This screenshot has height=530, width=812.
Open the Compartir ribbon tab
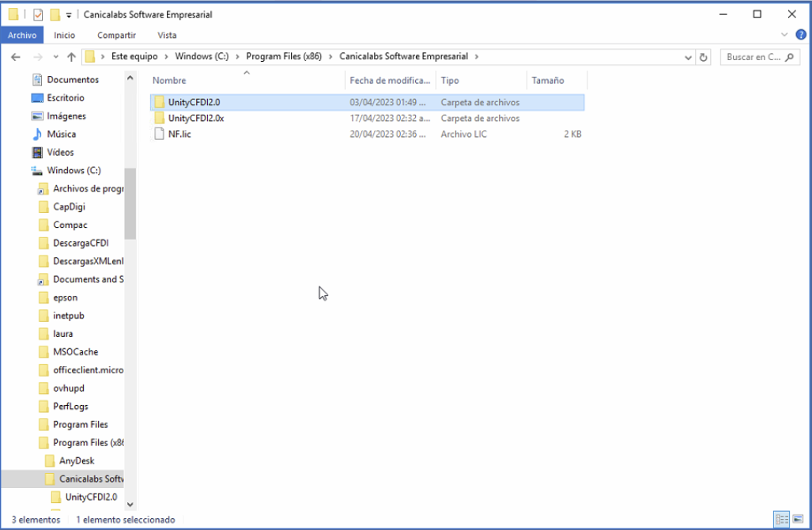[116, 36]
